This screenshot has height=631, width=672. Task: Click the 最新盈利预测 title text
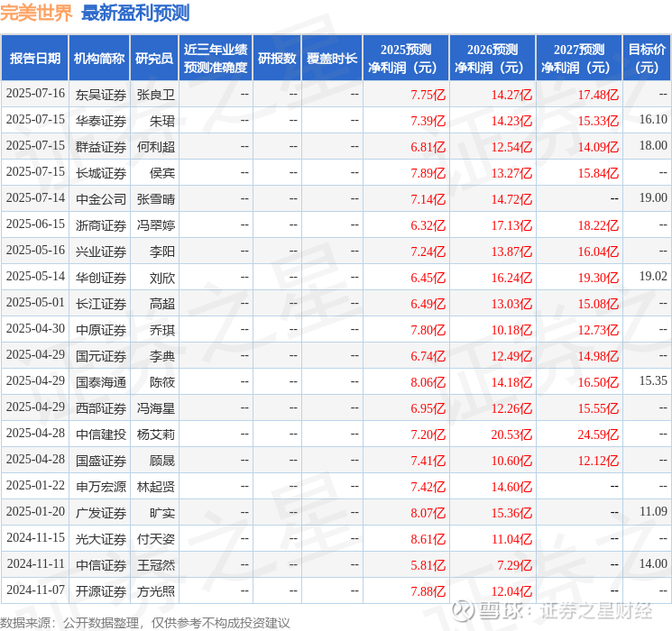pyautogui.click(x=135, y=14)
